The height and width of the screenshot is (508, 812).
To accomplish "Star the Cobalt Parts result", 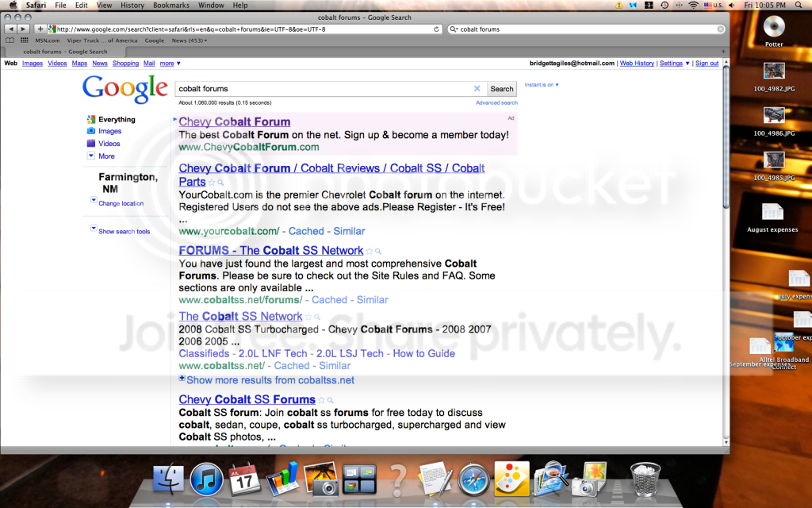I will point(211,183).
